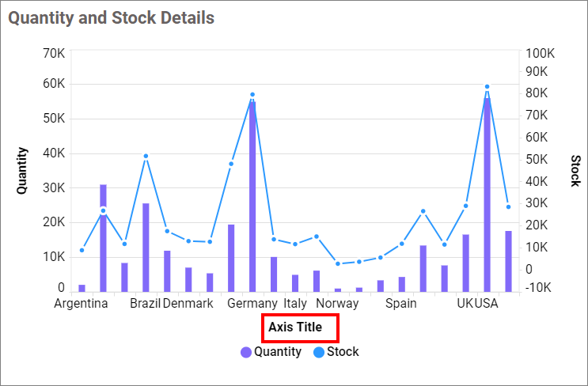Select the Stock data point above Brazil
Image resolution: width=588 pixels, height=386 pixels.
point(146,156)
